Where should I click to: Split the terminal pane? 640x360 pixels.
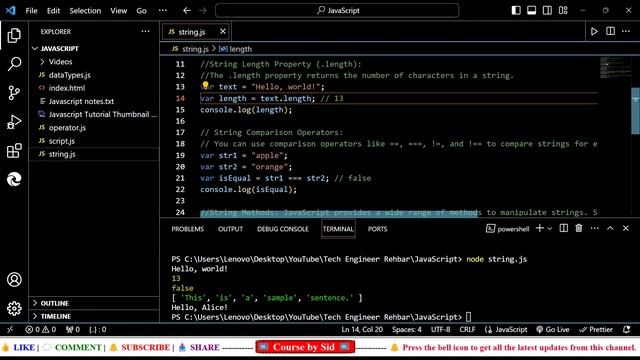564,229
